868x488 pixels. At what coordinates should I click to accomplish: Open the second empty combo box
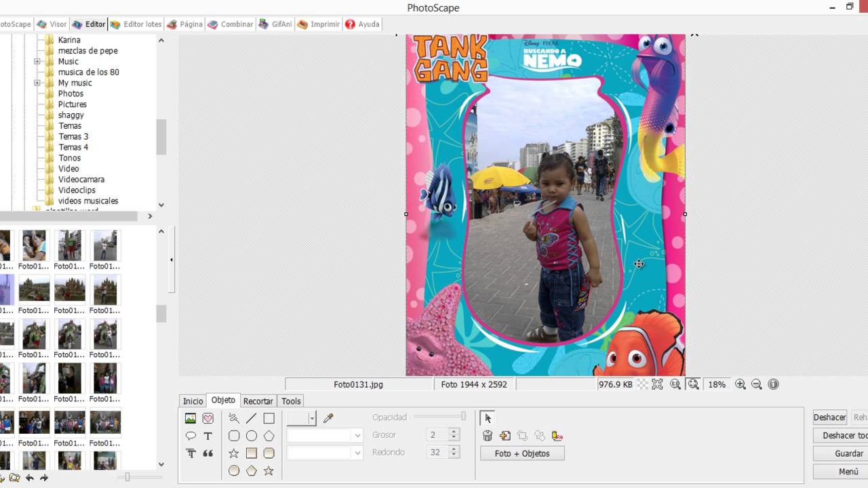[x=325, y=453]
